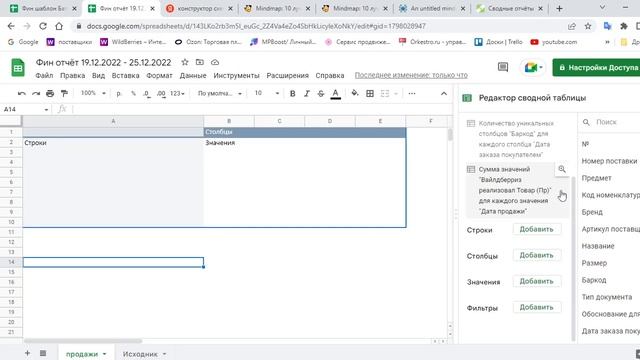Screen dimensions: 640x360
Task: Open the font family dropdown
Action: [220, 93]
